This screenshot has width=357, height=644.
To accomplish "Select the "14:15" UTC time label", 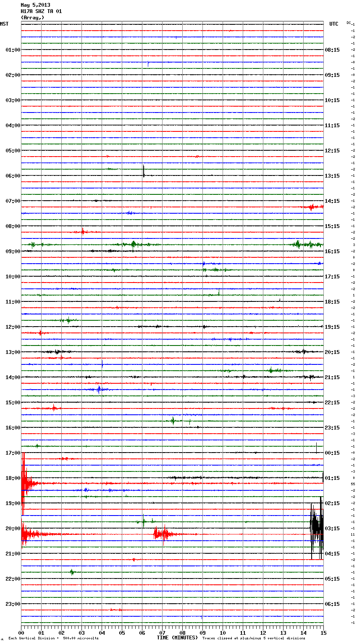I will tap(332, 201).
